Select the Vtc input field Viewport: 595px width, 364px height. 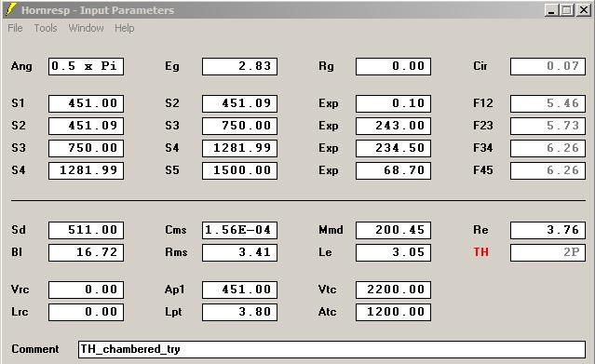point(394,290)
